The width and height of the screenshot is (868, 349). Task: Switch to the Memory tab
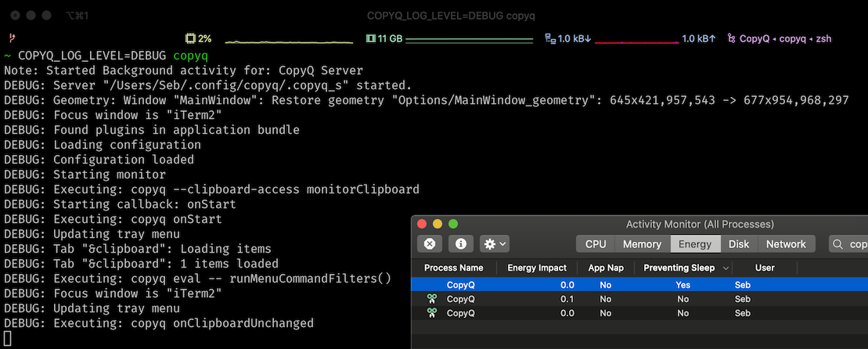click(642, 244)
